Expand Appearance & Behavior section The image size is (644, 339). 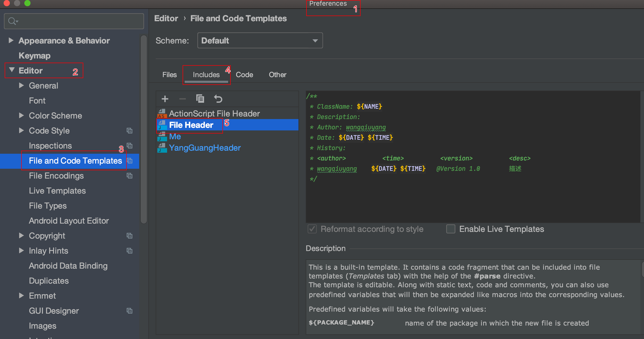(11, 40)
